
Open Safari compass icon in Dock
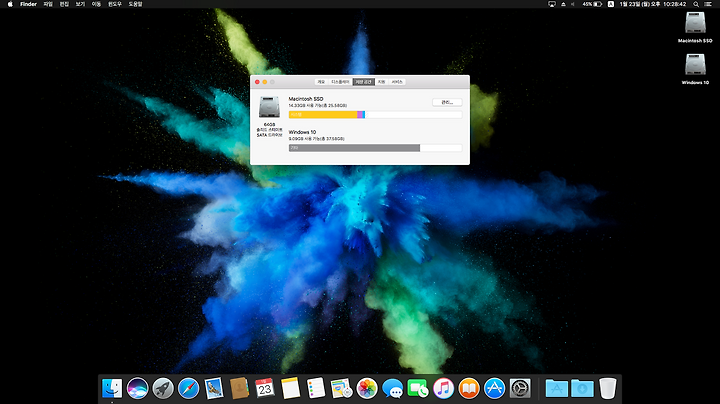[x=188, y=388]
